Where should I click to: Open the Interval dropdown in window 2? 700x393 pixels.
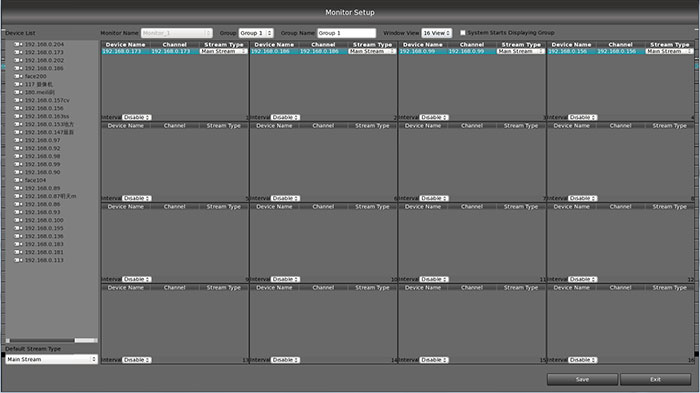(285, 117)
